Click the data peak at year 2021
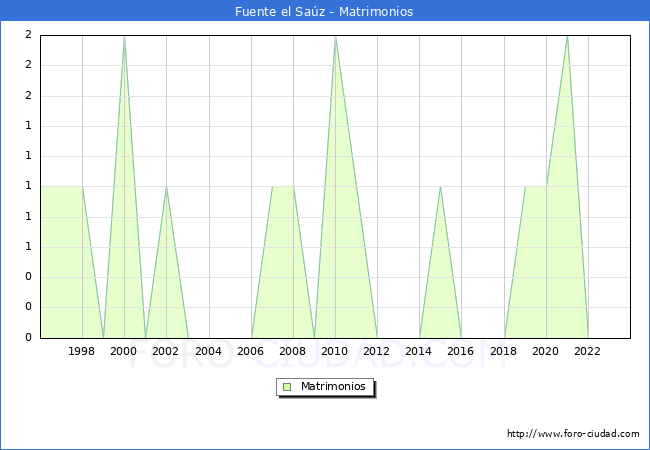The width and height of the screenshot is (650, 450). pyautogui.click(x=567, y=36)
